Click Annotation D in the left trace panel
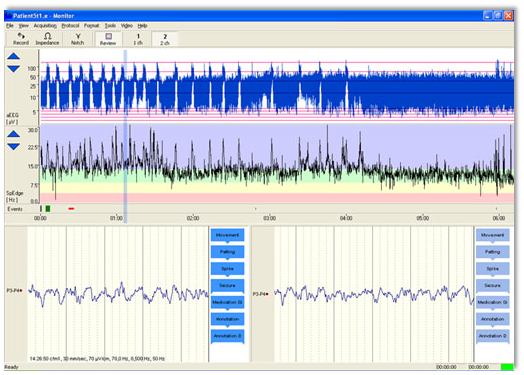The image size is (524, 375). tap(227, 336)
